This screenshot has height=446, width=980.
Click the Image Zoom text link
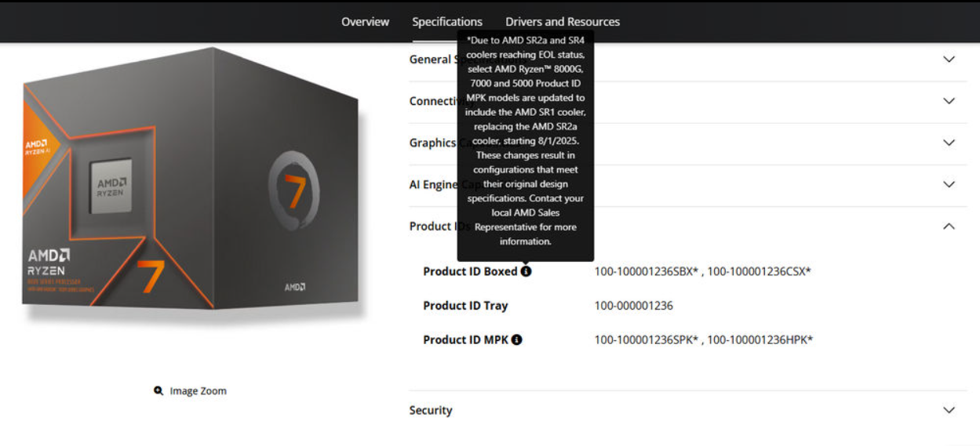(x=198, y=390)
